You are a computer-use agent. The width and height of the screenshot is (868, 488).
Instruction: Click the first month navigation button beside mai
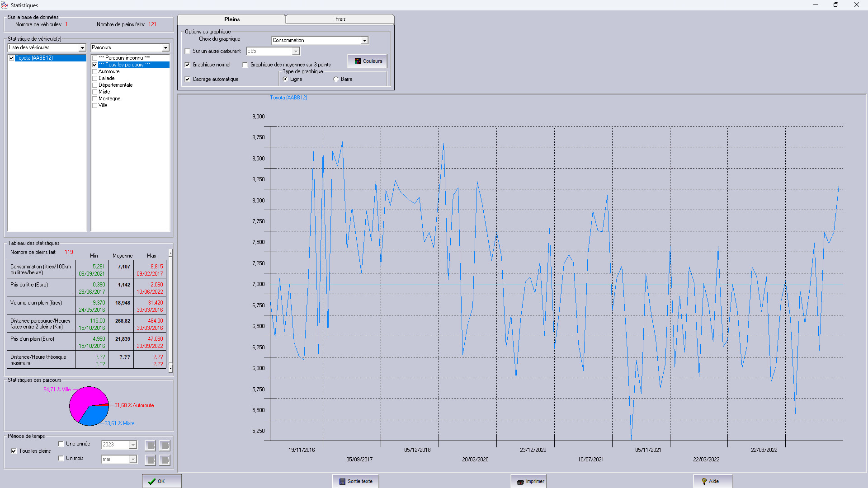[x=150, y=460]
